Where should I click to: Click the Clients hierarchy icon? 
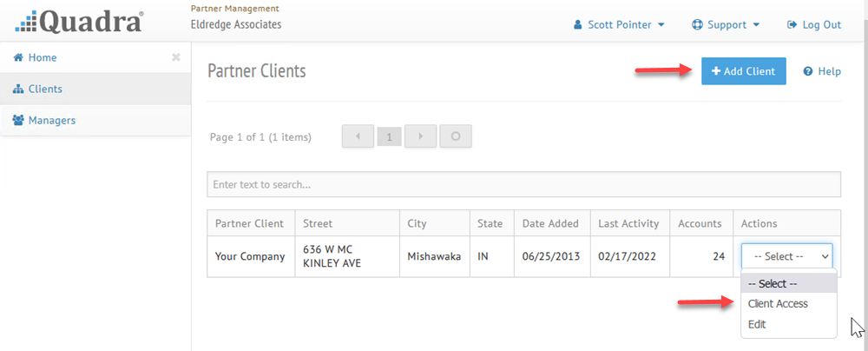pyautogui.click(x=17, y=89)
